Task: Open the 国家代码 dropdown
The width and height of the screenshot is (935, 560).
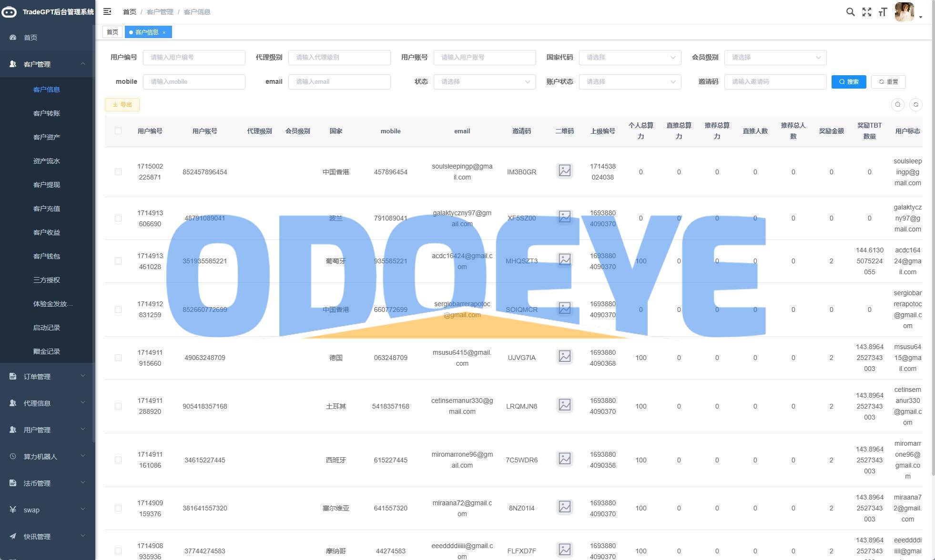Action: click(x=630, y=57)
